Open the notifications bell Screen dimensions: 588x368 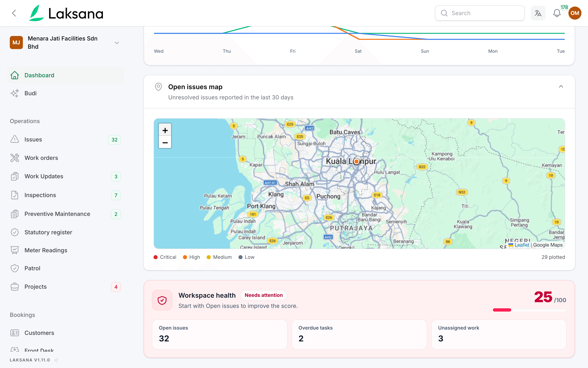(557, 13)
